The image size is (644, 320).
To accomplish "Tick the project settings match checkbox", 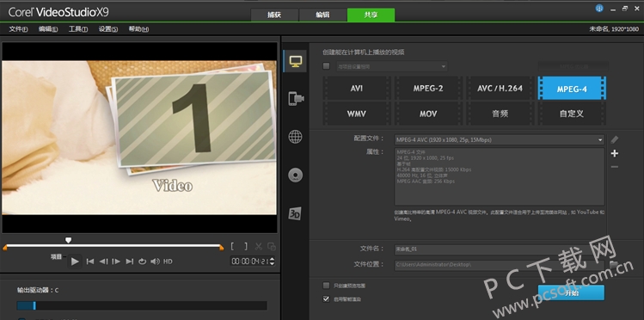I will [326, 65].
